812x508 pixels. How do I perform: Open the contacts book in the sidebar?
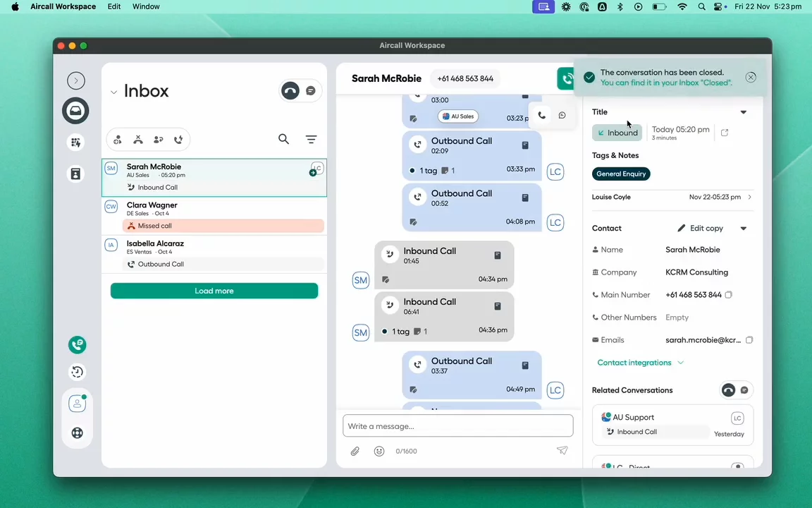pyautogui.click(x=76, y=174)
